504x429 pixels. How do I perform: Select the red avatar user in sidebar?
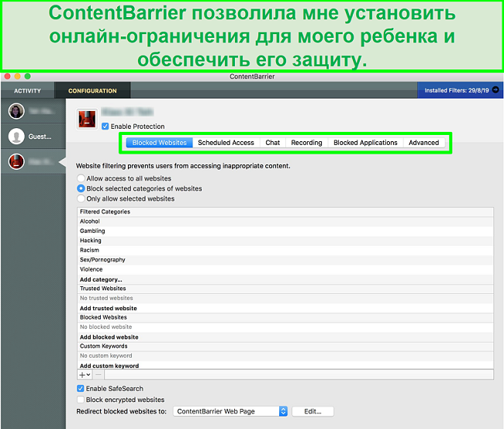[x=16, y=161]
